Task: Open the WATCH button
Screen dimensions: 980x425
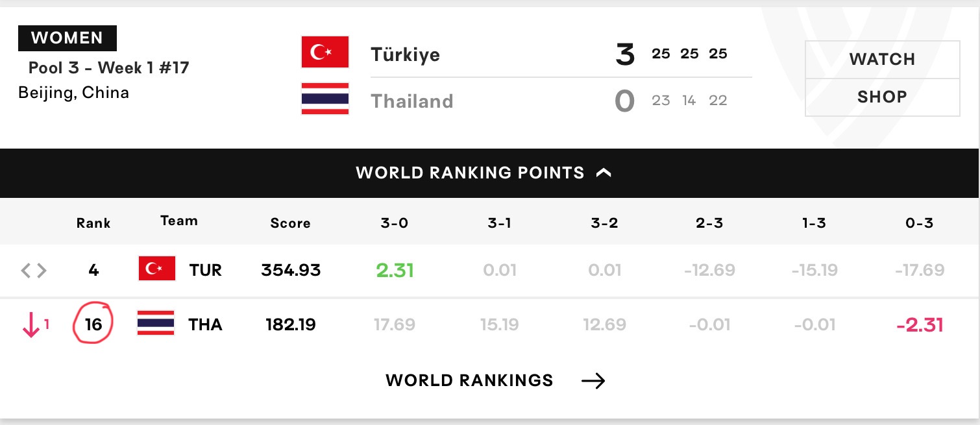Action: click(x=883, y=60)
